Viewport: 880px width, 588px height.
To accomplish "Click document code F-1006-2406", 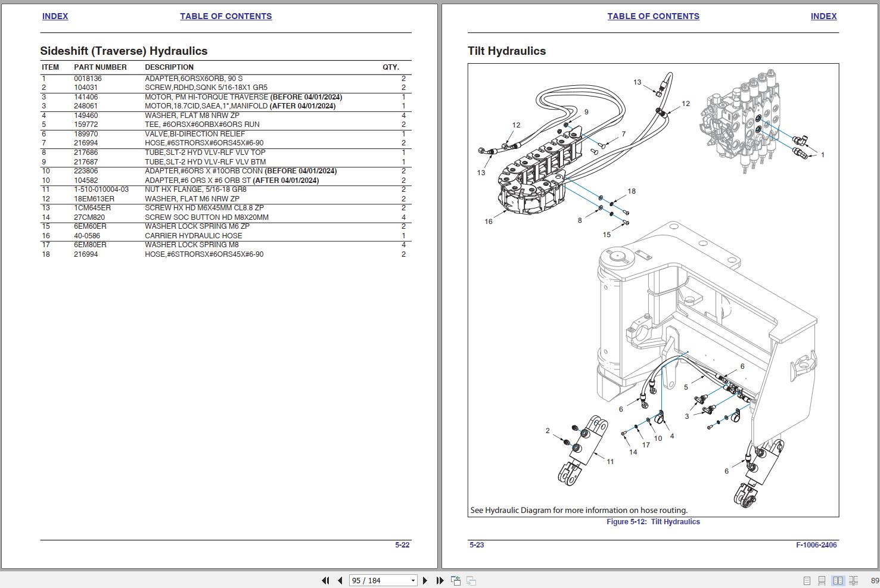I will [x=816, y=545].
